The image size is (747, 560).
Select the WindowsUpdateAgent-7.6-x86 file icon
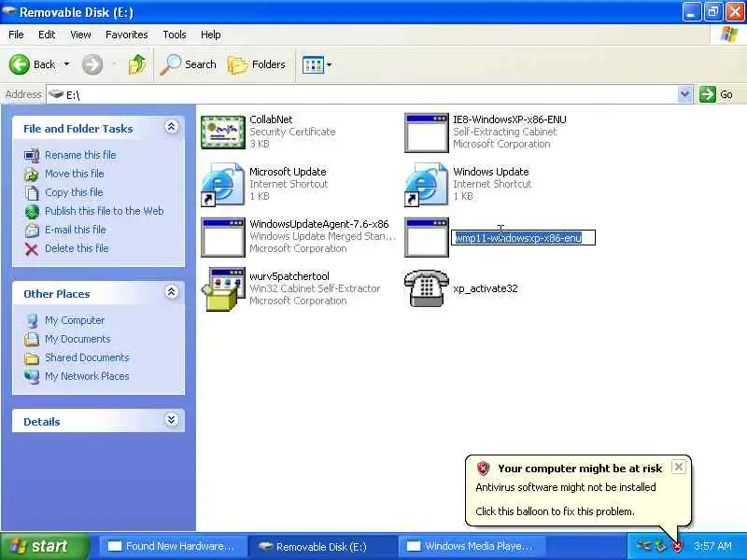pyautogui.click(x=223, y=237)
